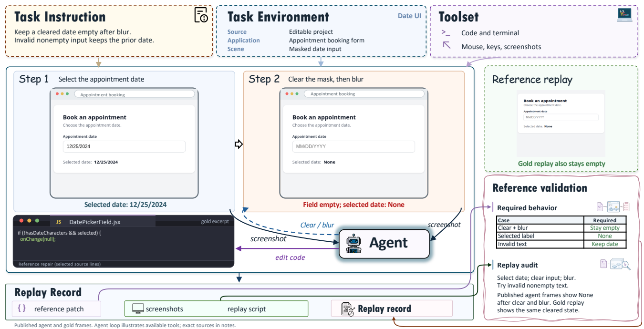644x329 pixels.
Task: Click the robot icon in the Agent box
Action: 353,244
